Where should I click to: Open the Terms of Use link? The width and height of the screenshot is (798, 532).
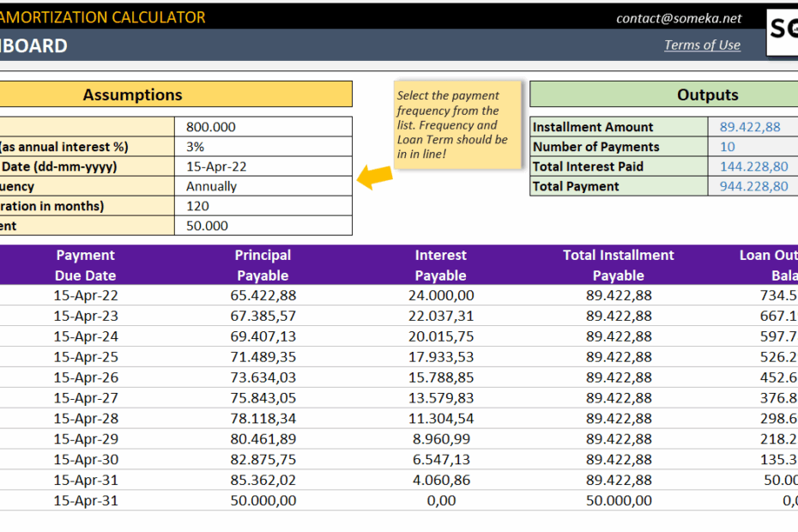[x=702, y=45]
